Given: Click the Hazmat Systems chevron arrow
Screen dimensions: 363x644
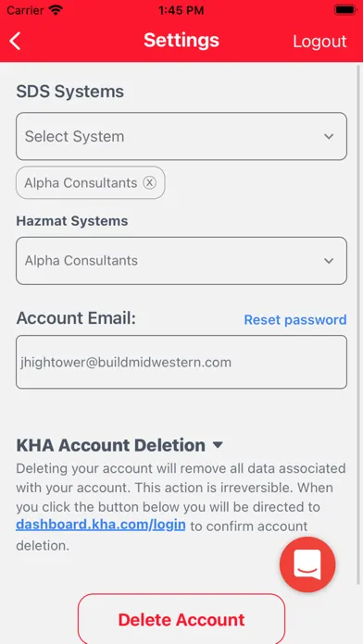Looking at the screenshot, I should pos(329,261).
